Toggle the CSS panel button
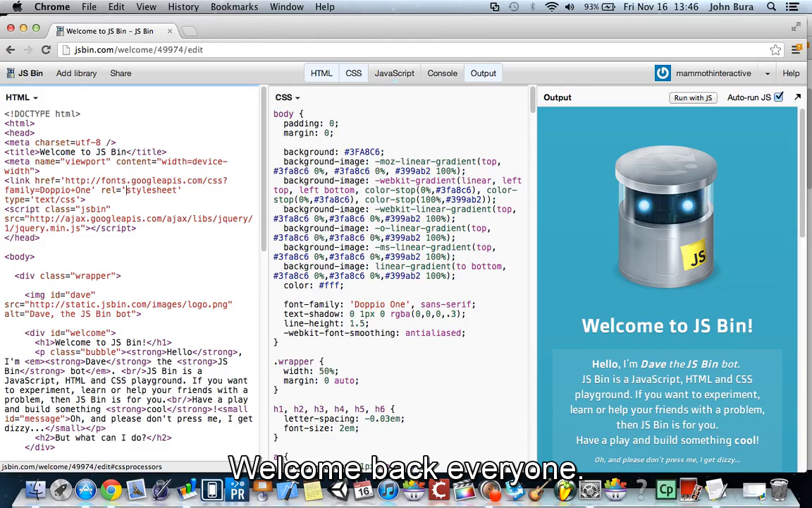 [354, 73]
